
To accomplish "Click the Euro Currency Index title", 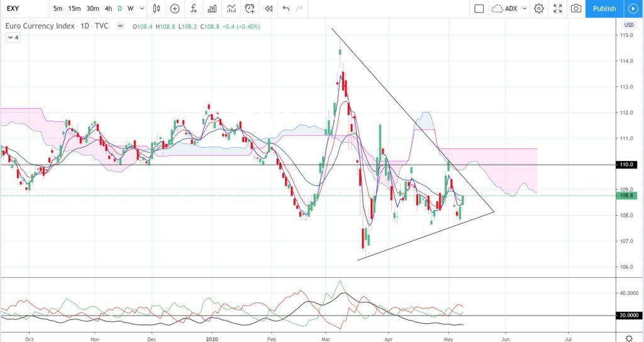I will pos(40,26).
